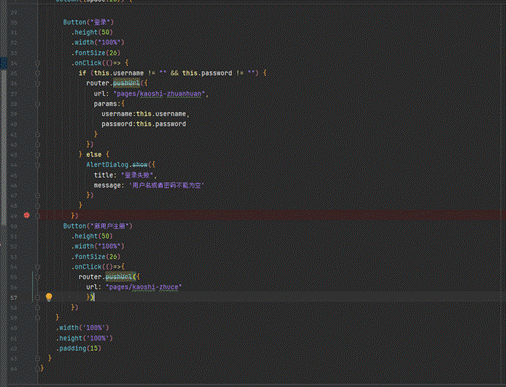Click this.username in the if condition
506x387 pixels.
point(119,73)
